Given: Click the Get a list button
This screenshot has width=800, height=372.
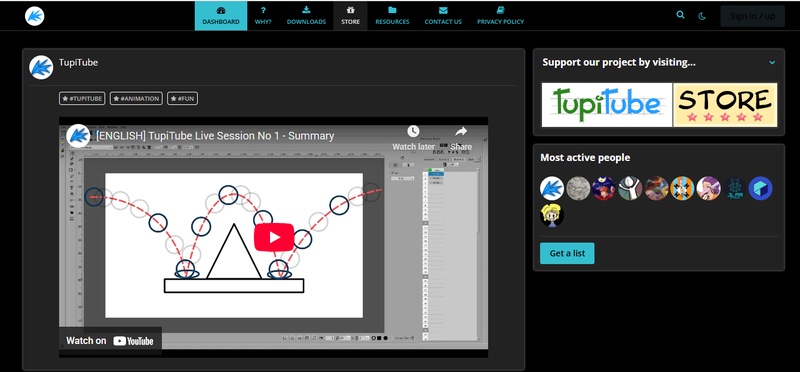Looking at the screenshot, I should [x=567, y=253].
